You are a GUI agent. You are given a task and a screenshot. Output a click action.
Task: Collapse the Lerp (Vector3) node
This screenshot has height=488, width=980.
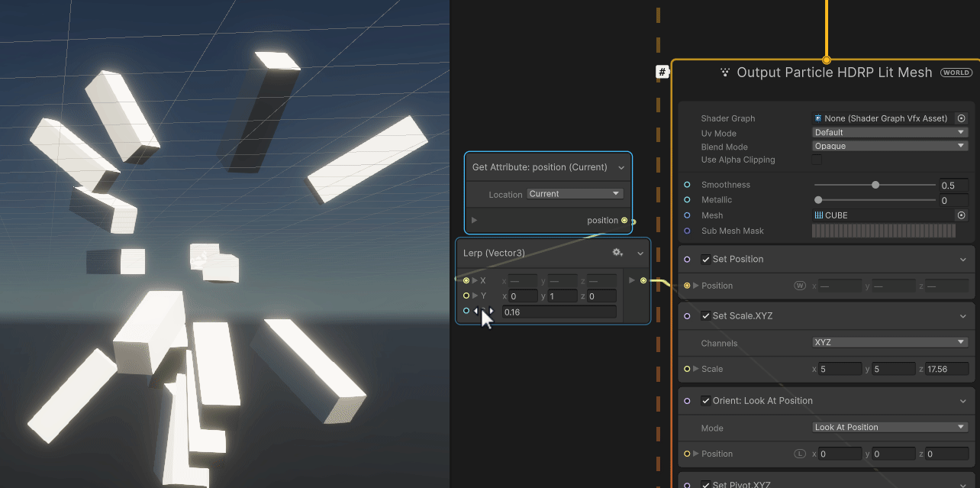pyautogui.click(x=640, y=253)
